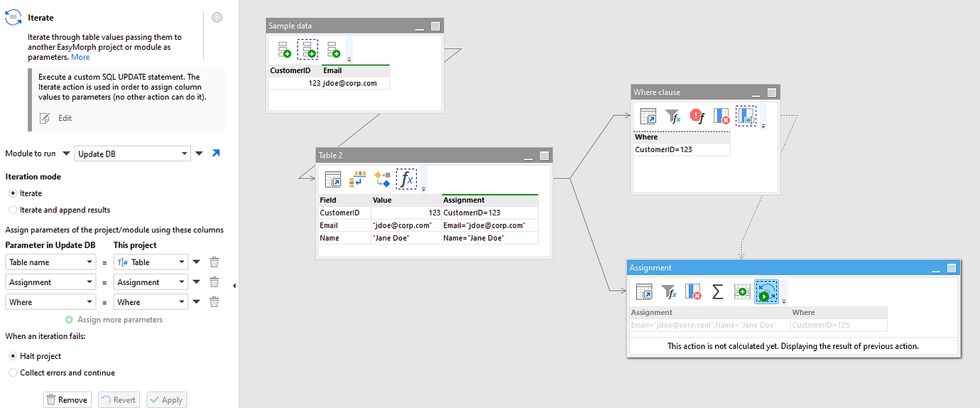This screenshot has height=408, width=980.
Task: Expand the arrow left of Update DB field
Action: click(x=66, y=154)
